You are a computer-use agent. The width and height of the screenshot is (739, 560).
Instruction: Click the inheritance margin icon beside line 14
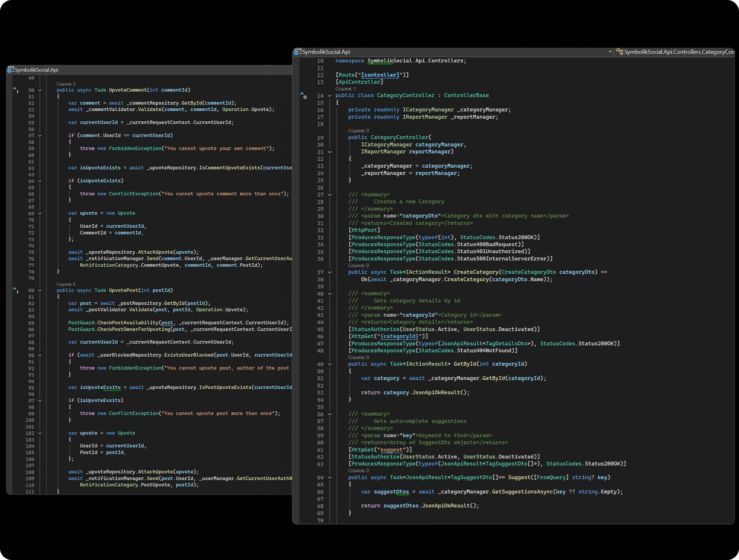[303, 96]
